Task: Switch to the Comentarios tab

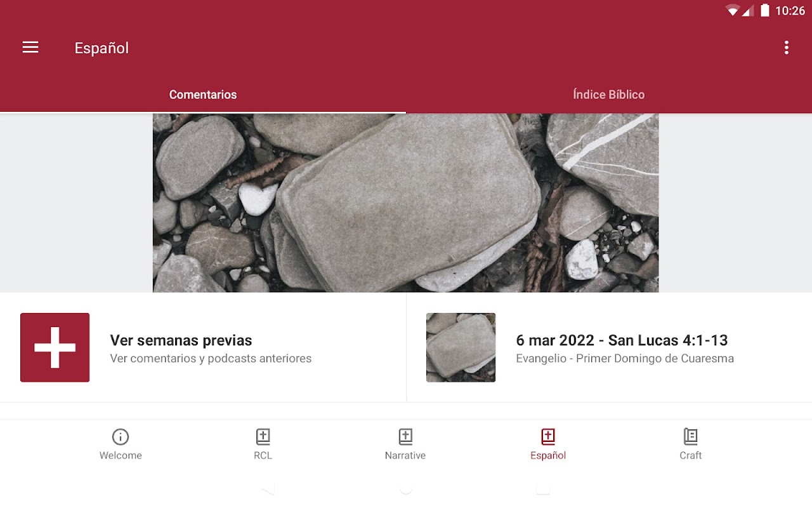Action: 203,95
